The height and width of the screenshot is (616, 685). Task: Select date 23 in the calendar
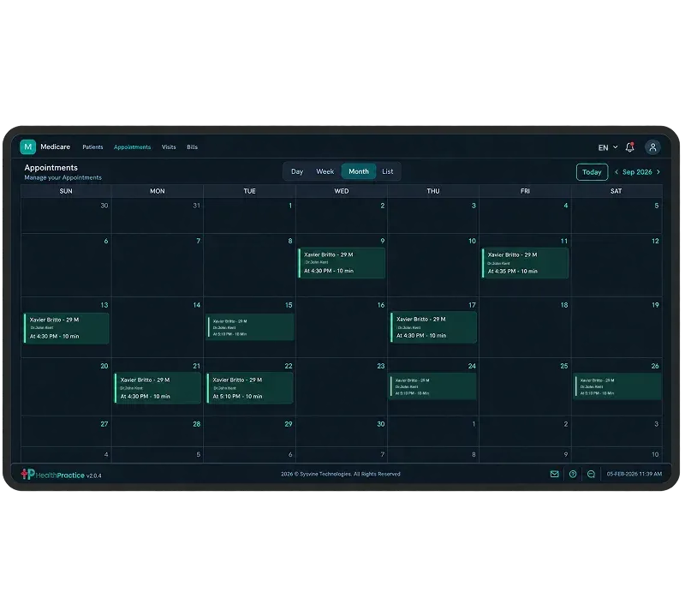coord(381,366)
